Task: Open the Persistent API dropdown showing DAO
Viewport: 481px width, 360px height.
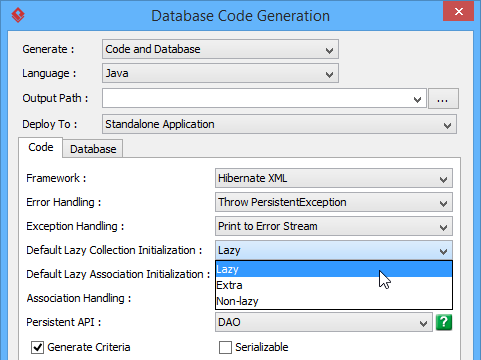Action: [x=324, y=322]
